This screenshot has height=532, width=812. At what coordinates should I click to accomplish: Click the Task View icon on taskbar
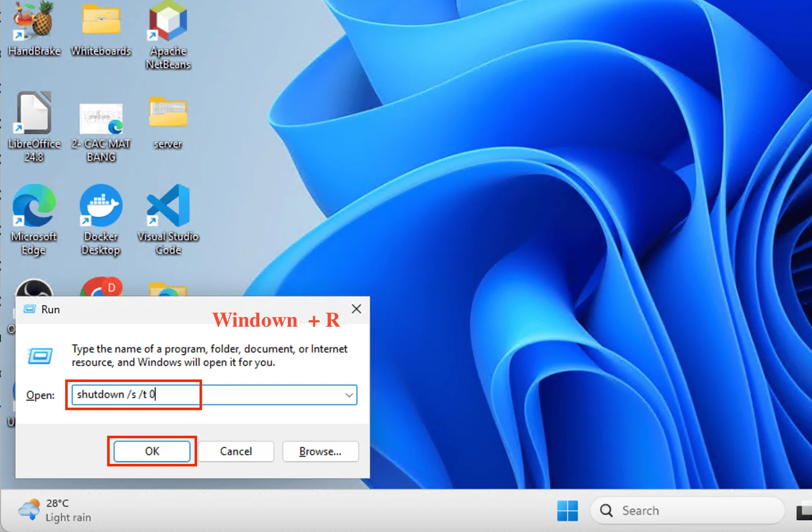point(805,511)
